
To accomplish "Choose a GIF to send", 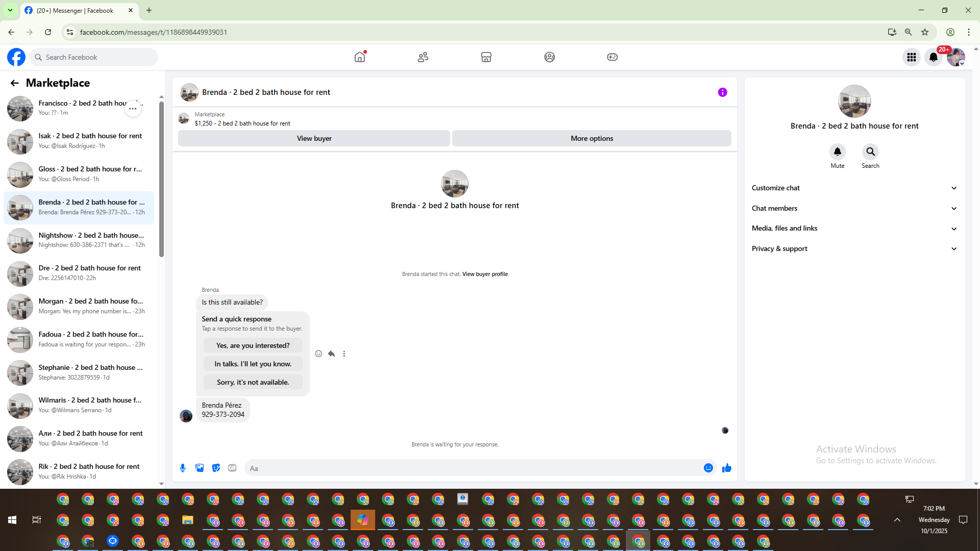I will 232,468.
